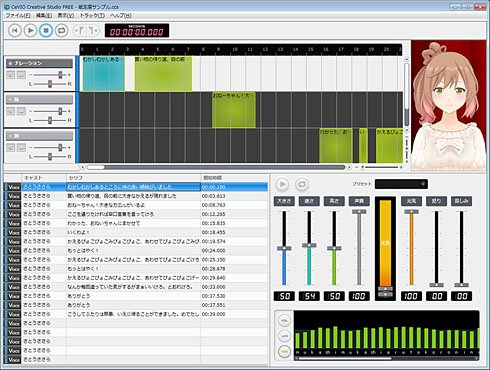
Task: Toggle loop playback in the top toolbar
Action: 61,30
